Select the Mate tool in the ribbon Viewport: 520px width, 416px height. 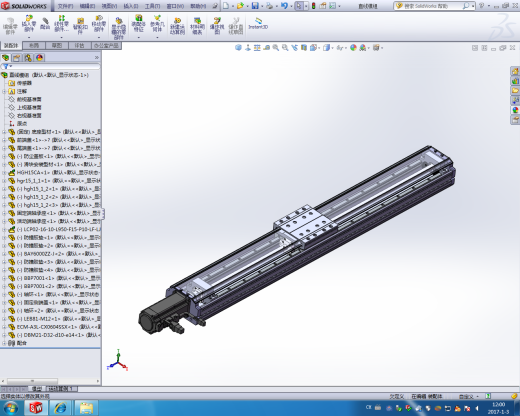pyautogui.click(x=45, y=24)
